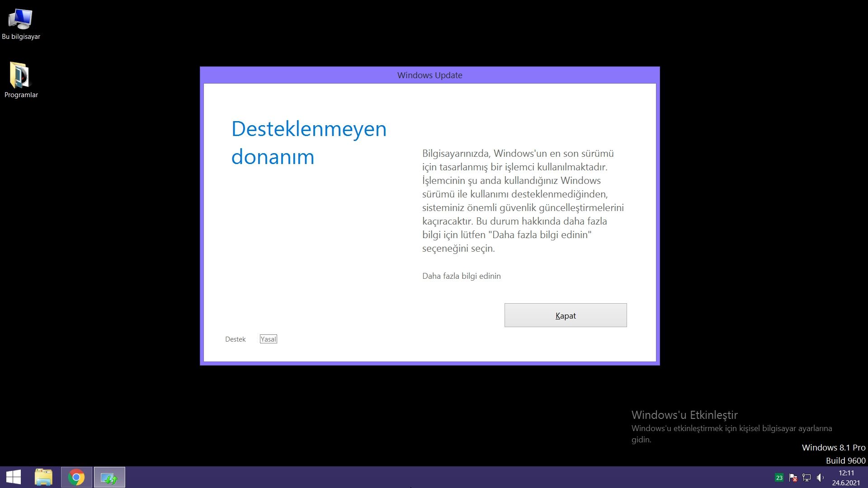Open the Destek link
The image size is (868, 488).
coord(235,339)
